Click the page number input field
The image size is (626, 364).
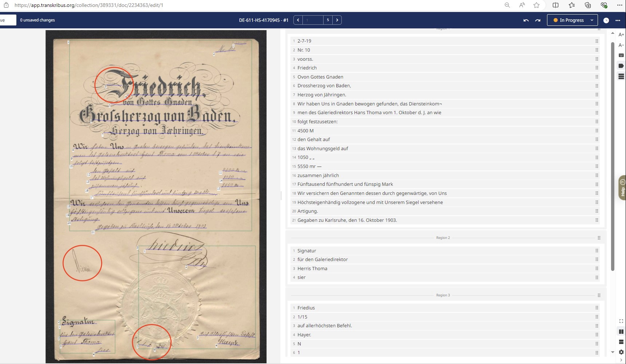click(x=313, y=20)
